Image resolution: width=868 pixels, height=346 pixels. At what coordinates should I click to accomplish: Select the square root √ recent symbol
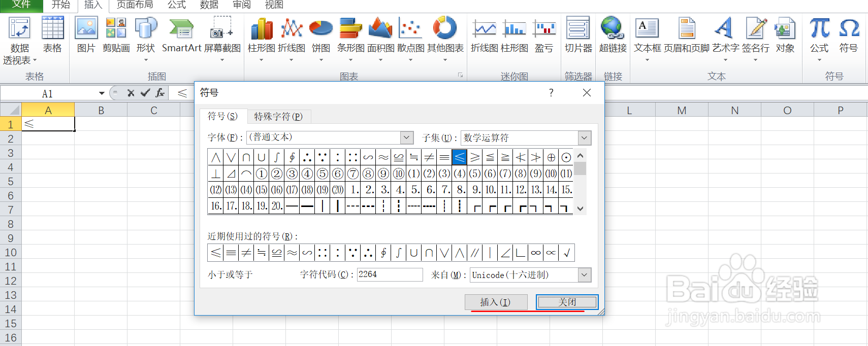click(567, 252)
